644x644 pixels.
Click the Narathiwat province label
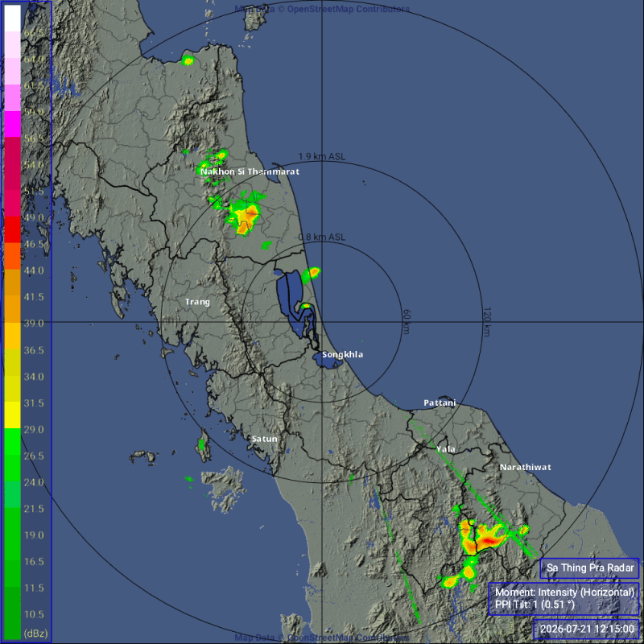(x=526, y=467)
